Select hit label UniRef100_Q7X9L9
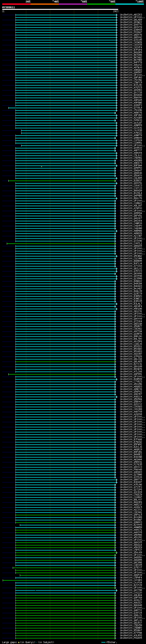This screenshot has height=644, width=146. point(131,108)
